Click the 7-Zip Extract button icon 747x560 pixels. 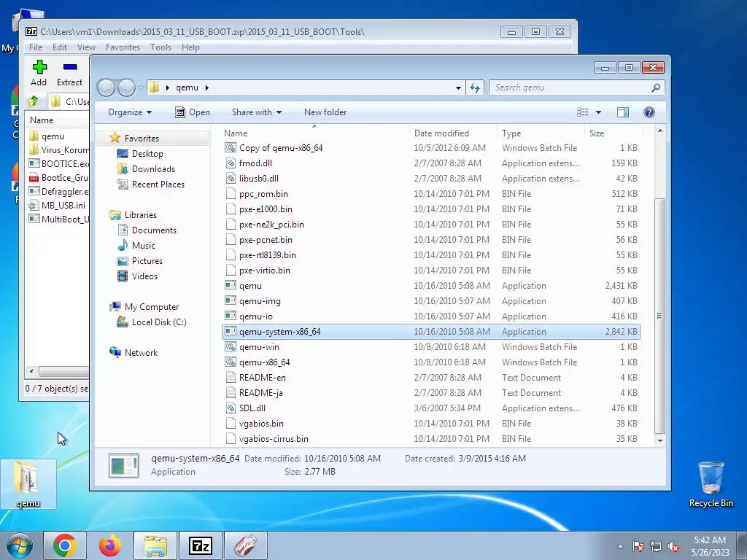pyautogui.click(x=70, y=67)
